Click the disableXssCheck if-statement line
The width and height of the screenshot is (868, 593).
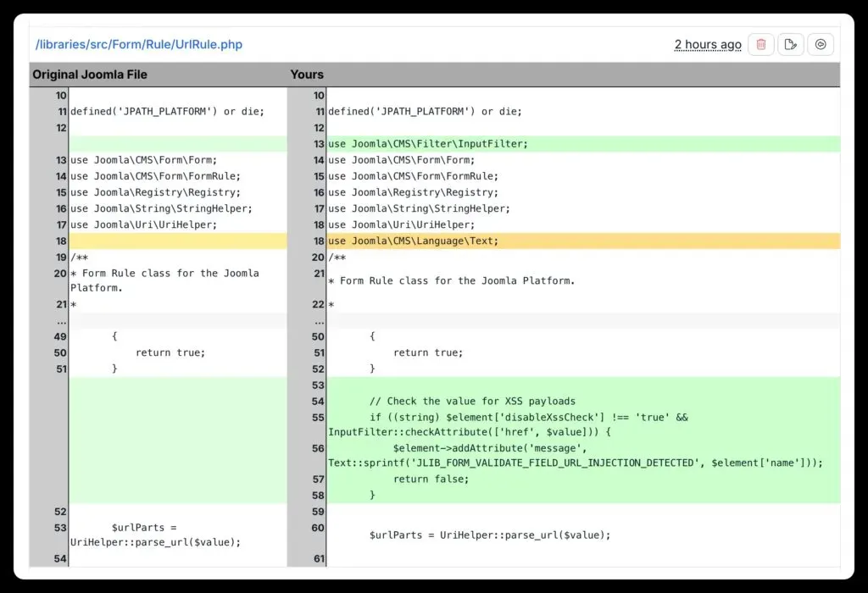[x=508, y=424]
